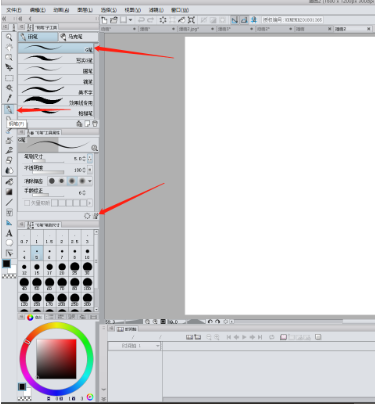Viewport: 375px width, 404px height.
Task: Select black main color swatch in toolbar
Action: pos(6,264)
